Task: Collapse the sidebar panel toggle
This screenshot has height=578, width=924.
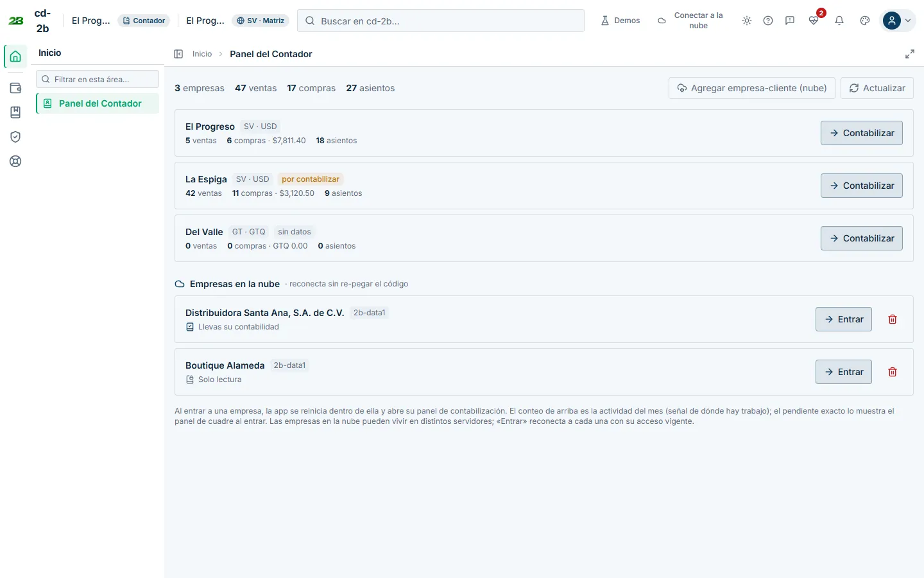Action: tap(178, 54)
